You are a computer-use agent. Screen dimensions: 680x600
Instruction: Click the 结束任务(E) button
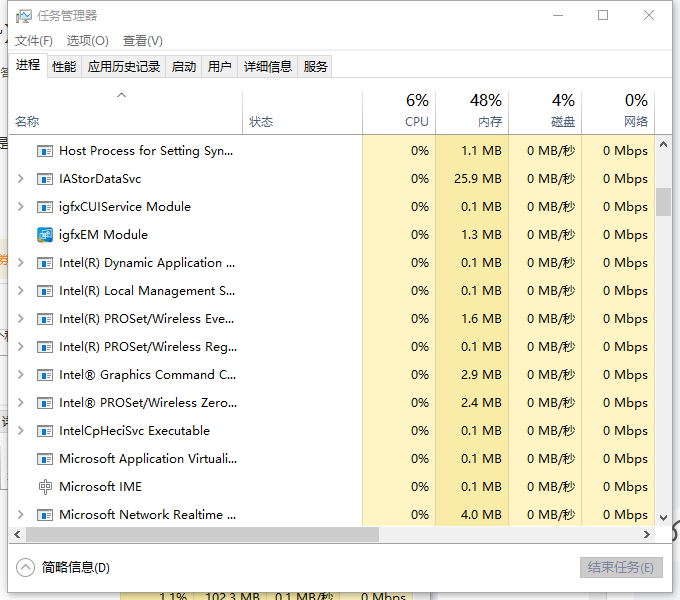click(621, 567)
